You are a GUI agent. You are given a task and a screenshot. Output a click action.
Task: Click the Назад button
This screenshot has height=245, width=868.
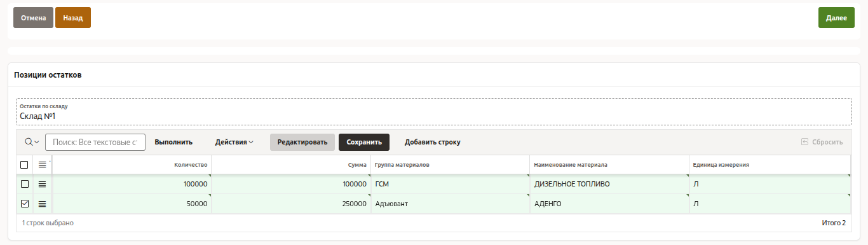point(73,18)
